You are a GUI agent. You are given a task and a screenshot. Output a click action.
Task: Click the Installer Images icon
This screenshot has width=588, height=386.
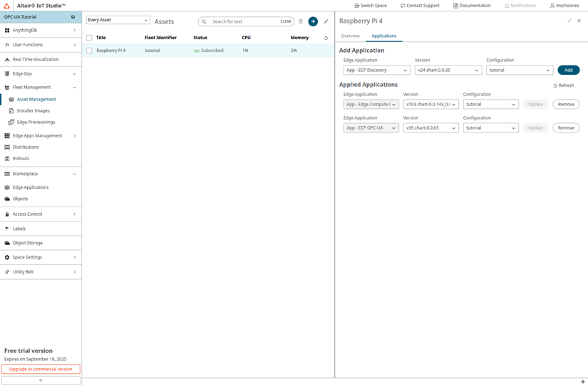[x=11, y=111]
